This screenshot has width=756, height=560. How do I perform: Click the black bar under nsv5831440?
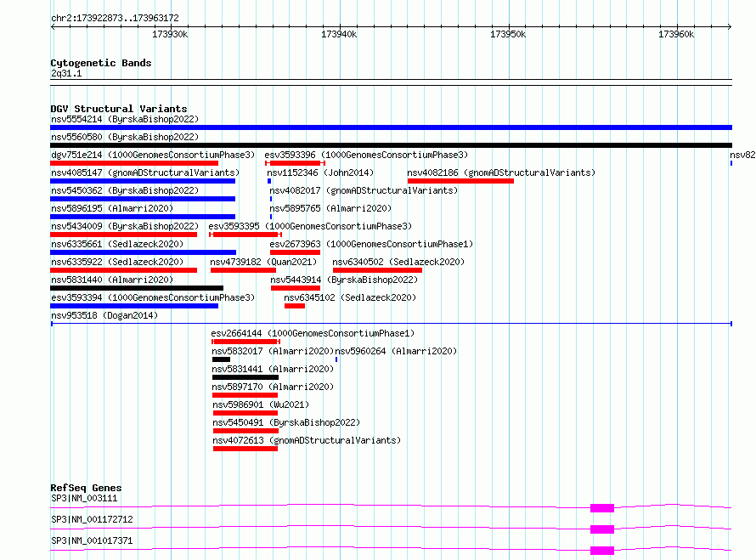137,288
